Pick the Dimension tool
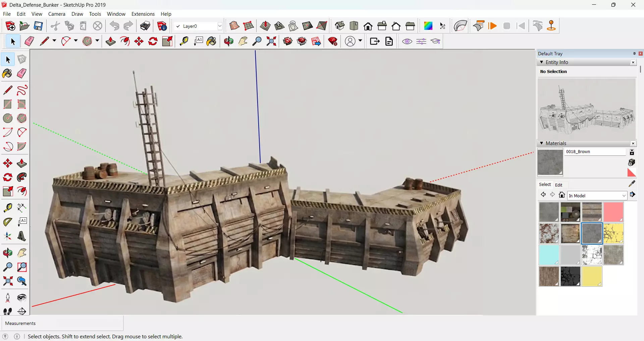This screenshot has width=644, height=341. 22,208
